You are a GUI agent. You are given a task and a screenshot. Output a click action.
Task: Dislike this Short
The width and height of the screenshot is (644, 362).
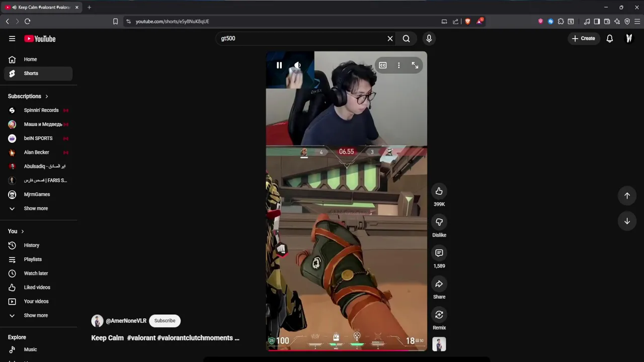[x=439, y=222]
